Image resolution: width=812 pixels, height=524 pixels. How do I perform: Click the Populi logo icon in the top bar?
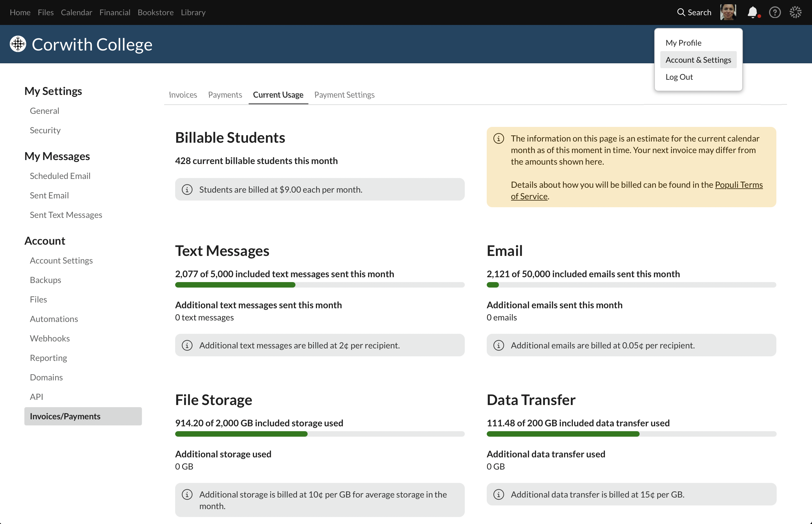[796, 12]
